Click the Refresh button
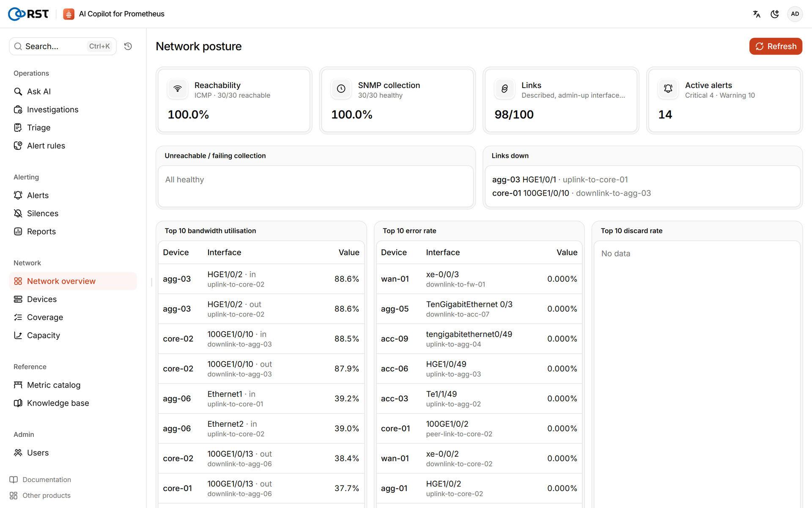This screenshot has height=508, width=812. click(x=776, y=46)
